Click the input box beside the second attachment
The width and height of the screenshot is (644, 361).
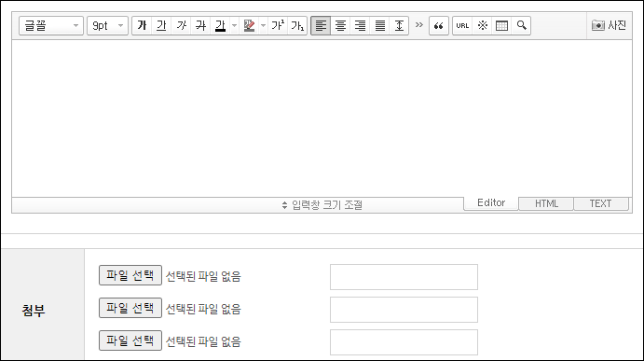(404, 310)
